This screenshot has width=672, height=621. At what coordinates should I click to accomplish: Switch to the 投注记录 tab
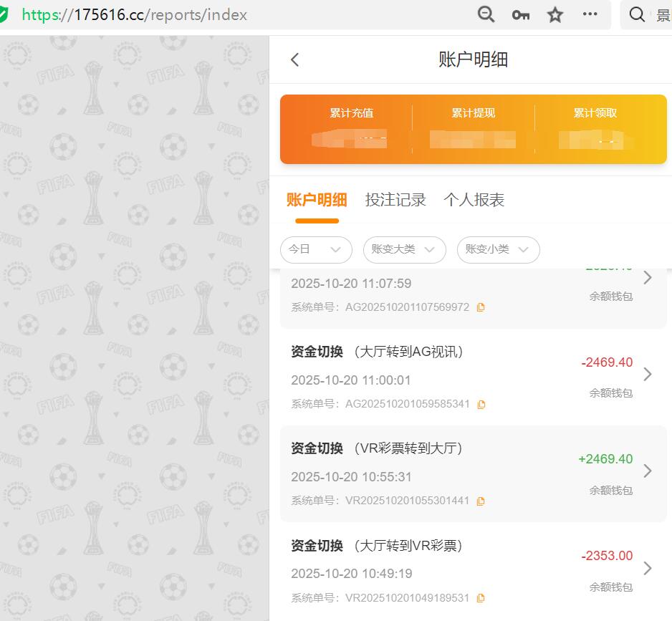[396, 201]
